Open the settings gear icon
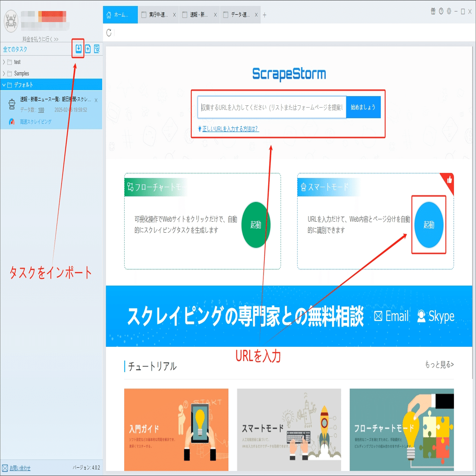The height and width of the screenshot is (476, 476). tap(449, 11)
